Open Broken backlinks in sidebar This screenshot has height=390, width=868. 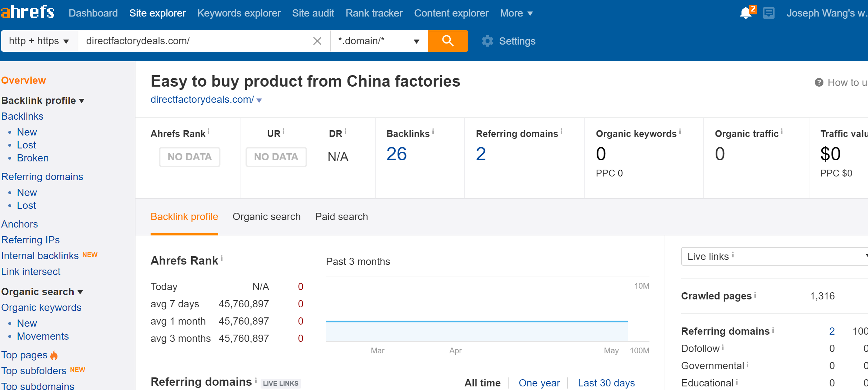pyautogui.click(x=33, y=158)
